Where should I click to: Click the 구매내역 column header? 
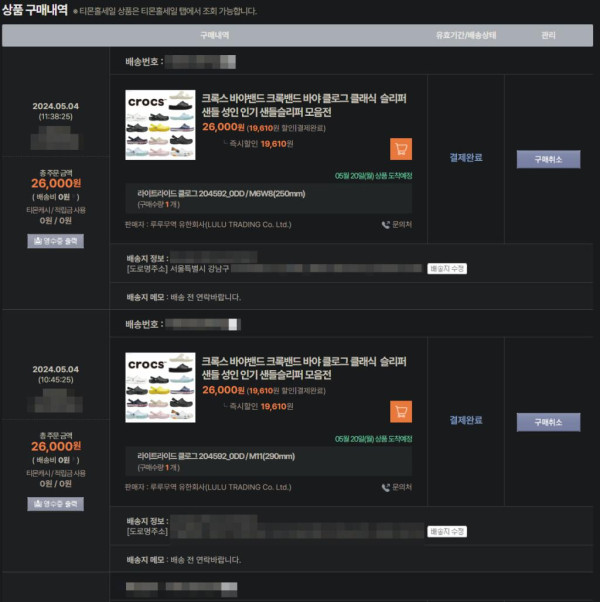point(214,35)
